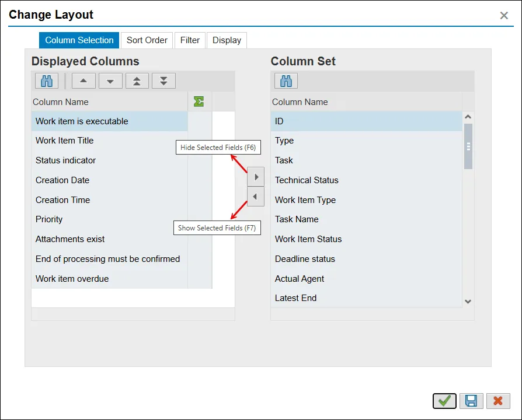Save layout with the diskette icon
This screenshot has width=522, height=420.
[471, 401]
